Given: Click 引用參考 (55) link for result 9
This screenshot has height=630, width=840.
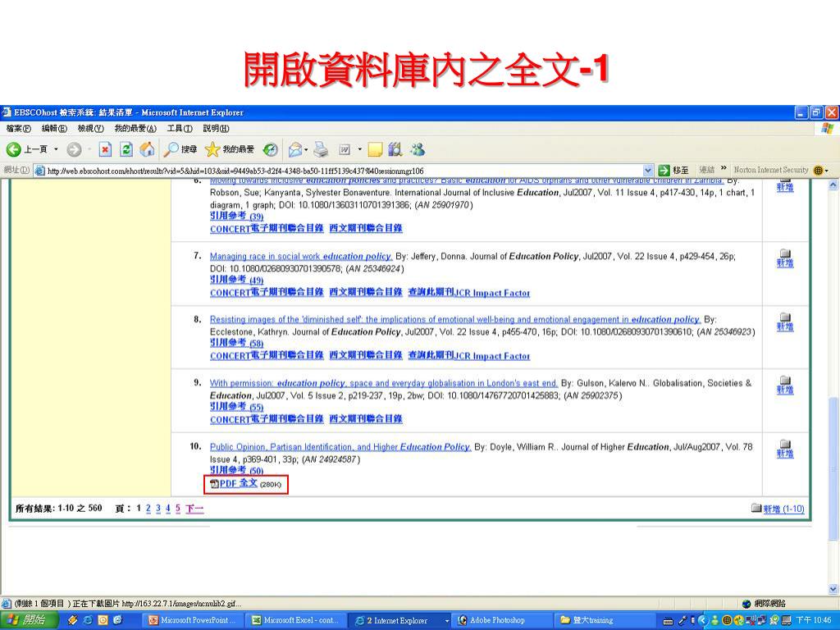Looking at the screenshot, I should pos(236,407).
